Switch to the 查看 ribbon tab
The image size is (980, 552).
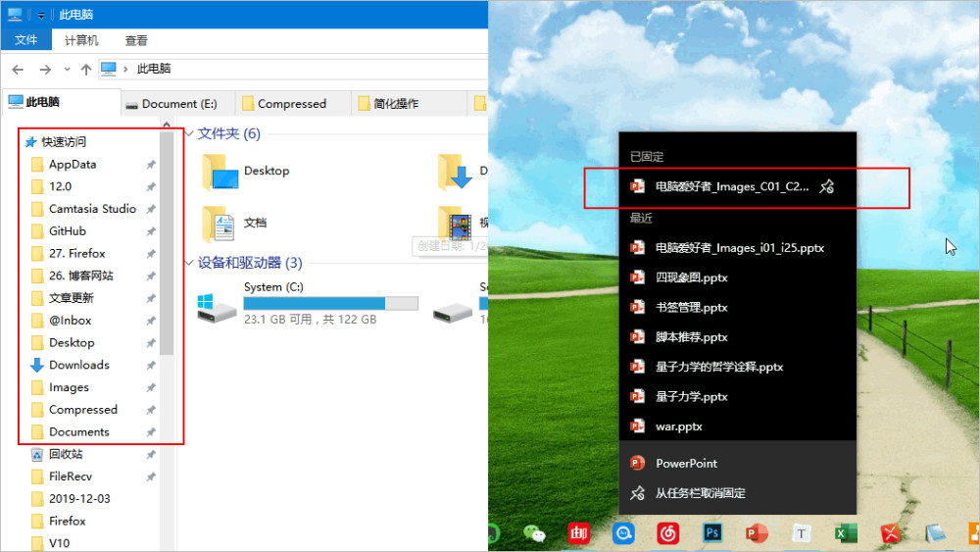click(x=135, y=40)
